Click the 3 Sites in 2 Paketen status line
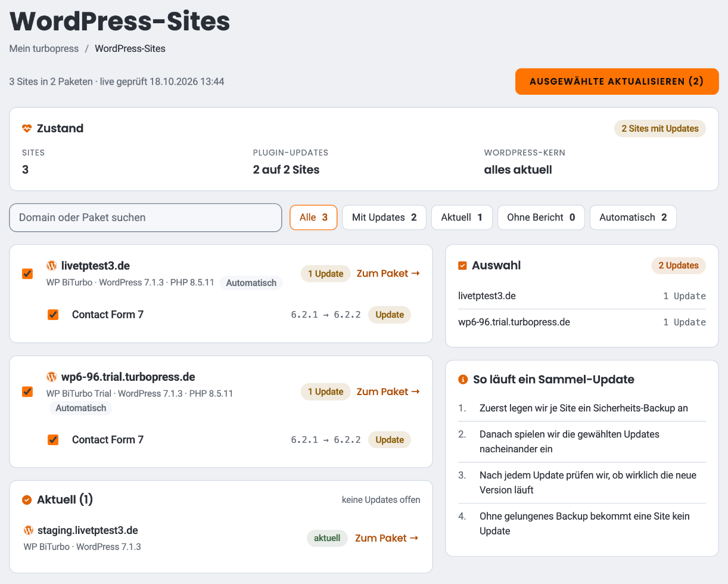Viewport: 728px width, 584px height. tap(117, 82)
